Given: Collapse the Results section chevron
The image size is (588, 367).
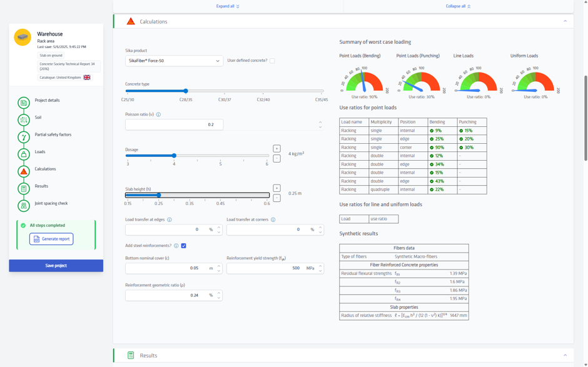Looking at the screenshot, I should click(565, 355).
